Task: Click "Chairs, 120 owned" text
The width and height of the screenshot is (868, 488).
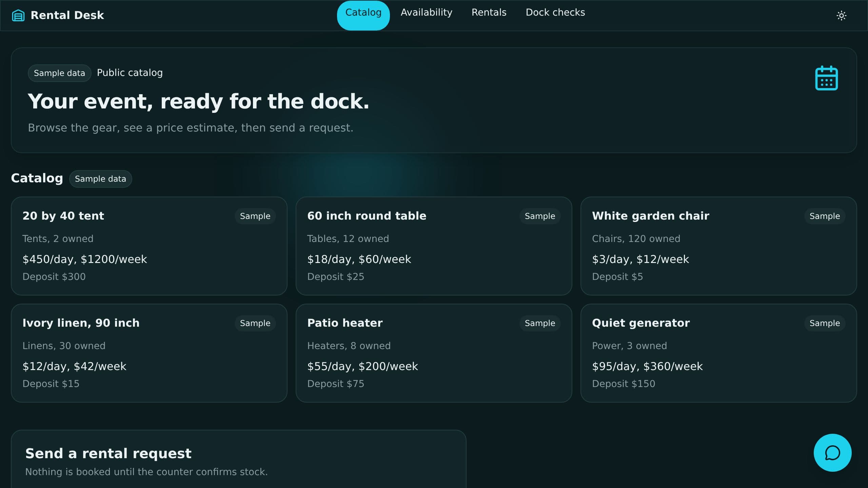Action: pos(636,239)
